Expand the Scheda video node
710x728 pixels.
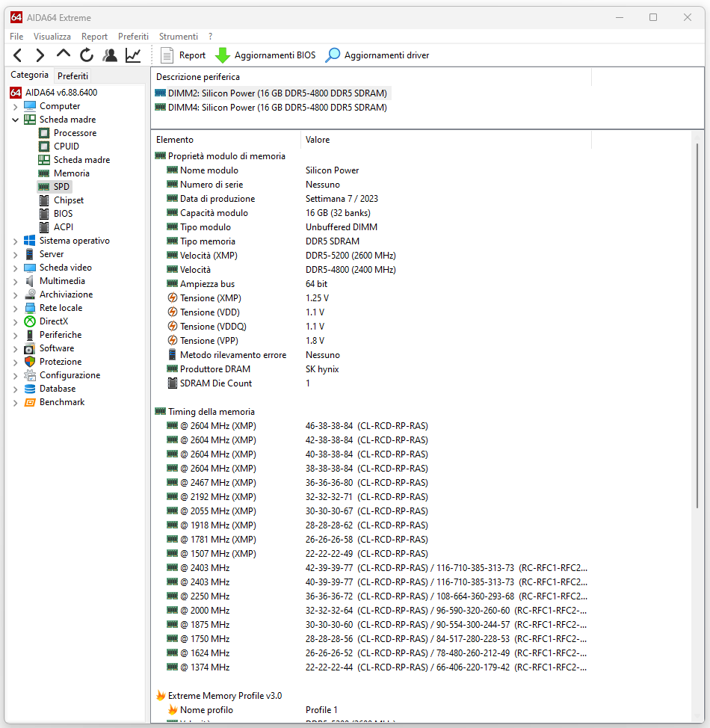(x=16, y=268)
